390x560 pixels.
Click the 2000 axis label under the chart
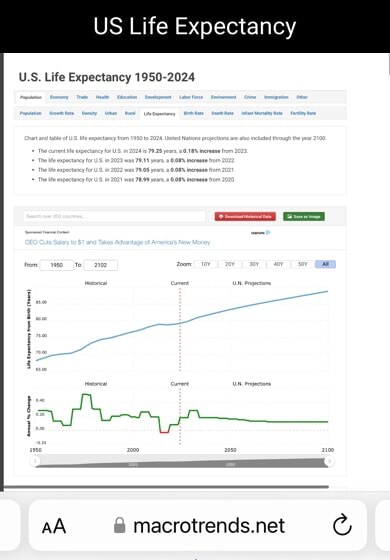[x=133, y=450]
